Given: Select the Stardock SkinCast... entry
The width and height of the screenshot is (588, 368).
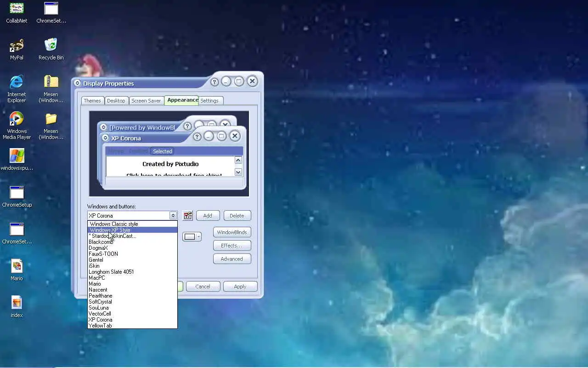Looking at the screenshot, I should click(132, 236).
